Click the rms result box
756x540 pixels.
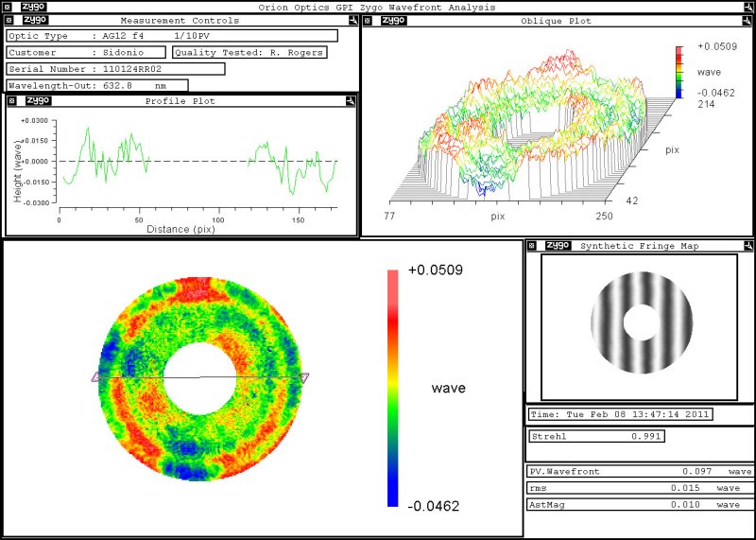point(640,488)
